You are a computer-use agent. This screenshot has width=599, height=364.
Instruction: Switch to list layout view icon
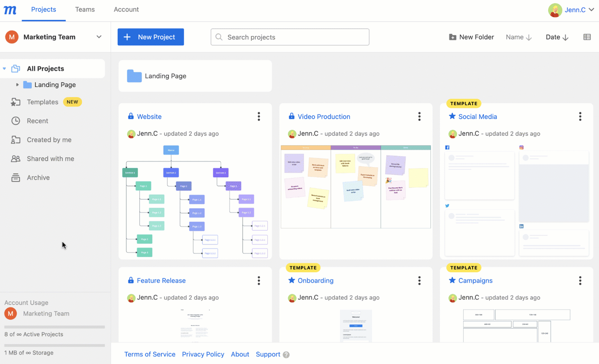coord(587,37)
